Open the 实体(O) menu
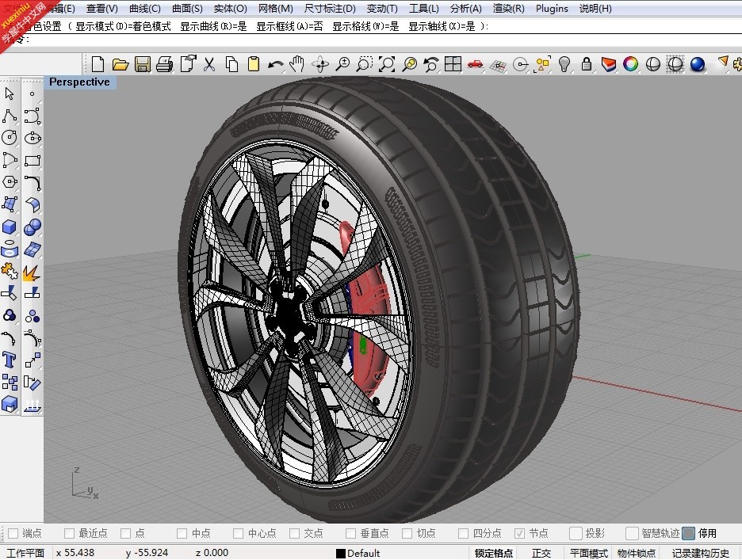Screen dimensions: 742x560 coord(230,9)
